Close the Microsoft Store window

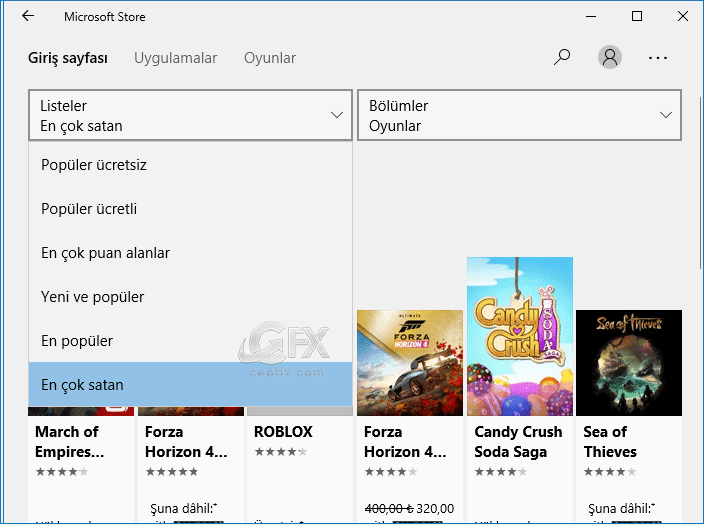(x=683, y=17)
